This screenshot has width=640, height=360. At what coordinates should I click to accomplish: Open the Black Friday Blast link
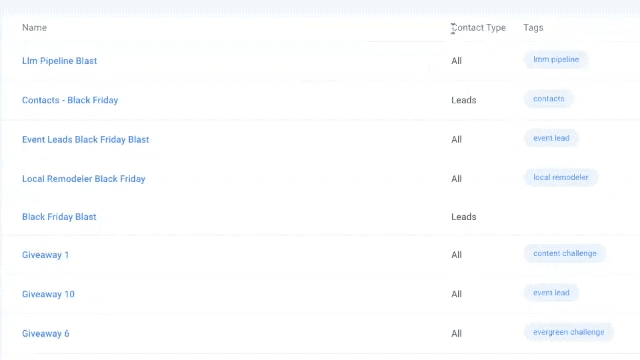tap(59, 217)
